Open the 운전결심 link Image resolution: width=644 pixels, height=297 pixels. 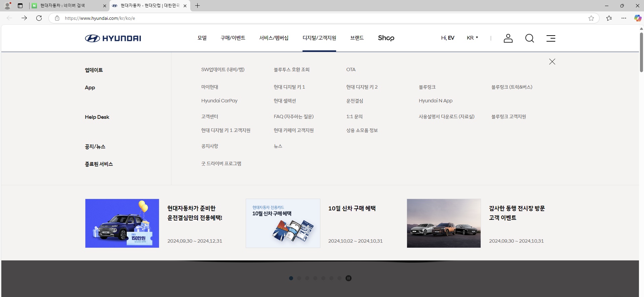click(355, 101)
